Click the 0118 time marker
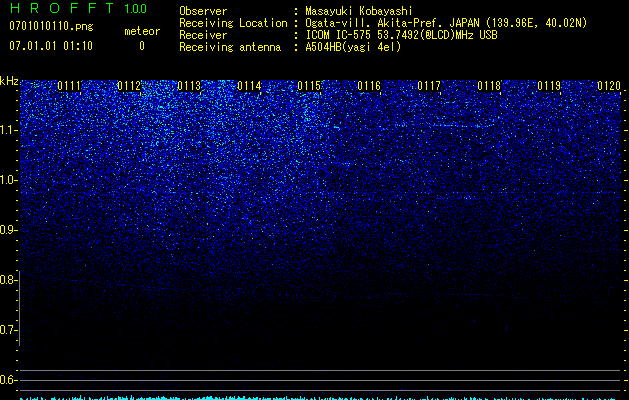 (x=489, y=86)
